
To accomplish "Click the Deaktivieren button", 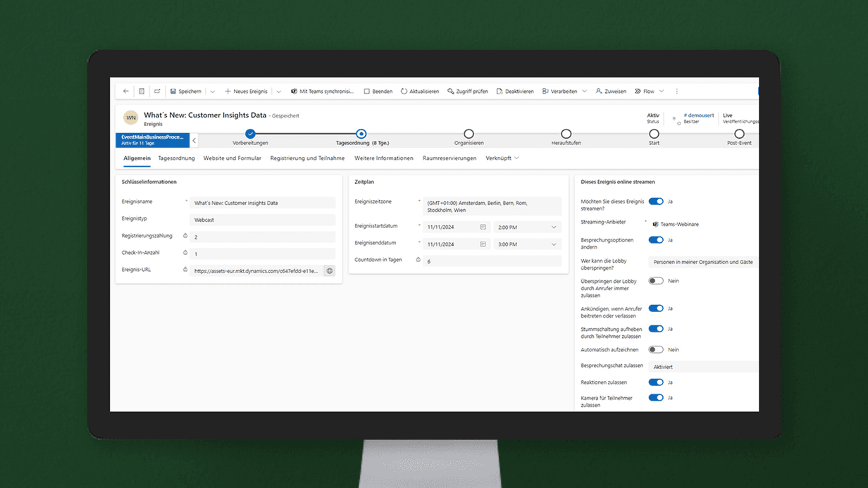I will point(514,92).
